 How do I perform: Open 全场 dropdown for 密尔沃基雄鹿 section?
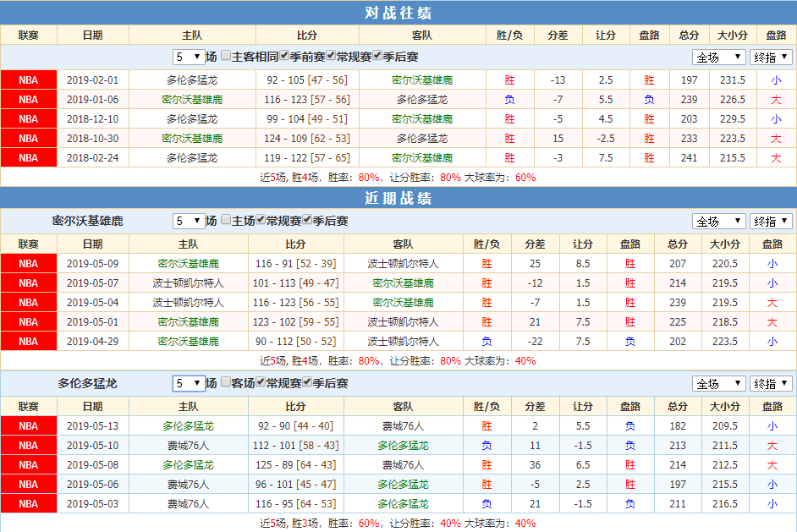coord(718,221)
